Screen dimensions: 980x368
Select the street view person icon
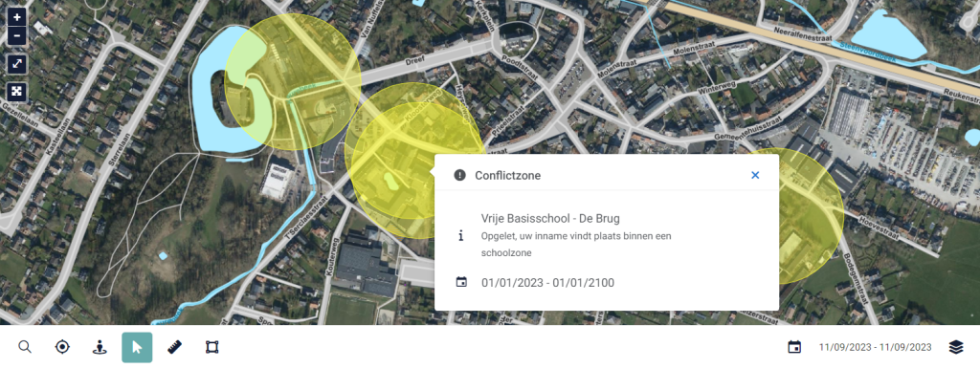99,347
